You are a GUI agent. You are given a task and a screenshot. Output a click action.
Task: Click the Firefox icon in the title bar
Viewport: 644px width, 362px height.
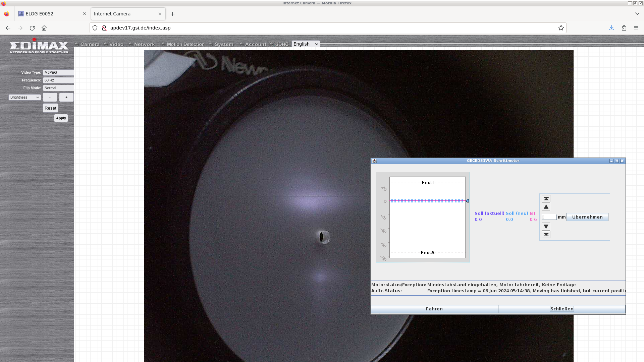4,3
